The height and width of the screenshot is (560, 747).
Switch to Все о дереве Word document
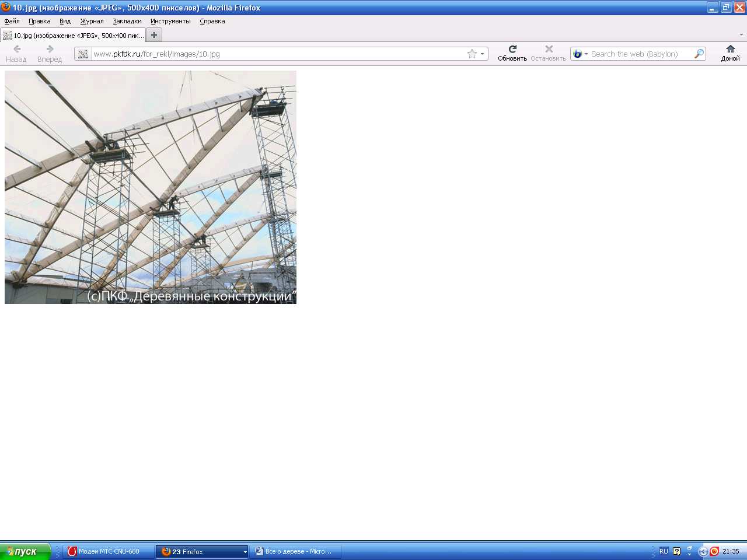[x=296, y=551]
